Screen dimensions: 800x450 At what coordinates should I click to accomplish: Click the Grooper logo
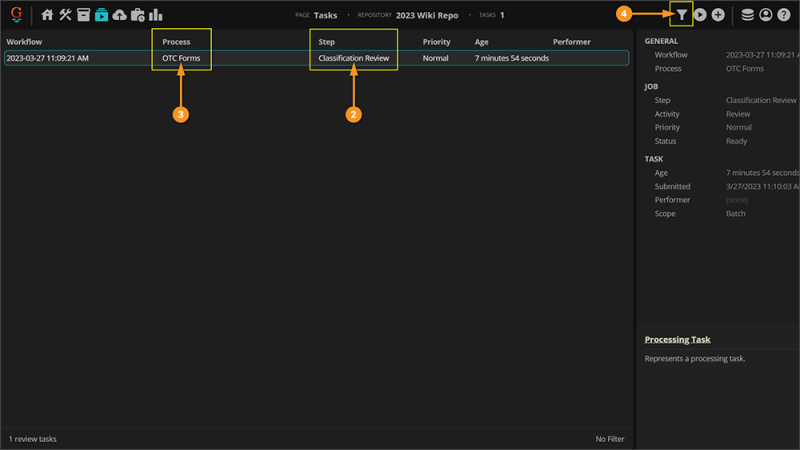(16, 14)
